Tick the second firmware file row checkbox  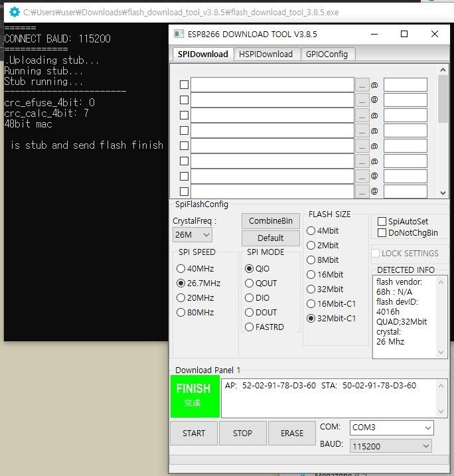(185, 100)
